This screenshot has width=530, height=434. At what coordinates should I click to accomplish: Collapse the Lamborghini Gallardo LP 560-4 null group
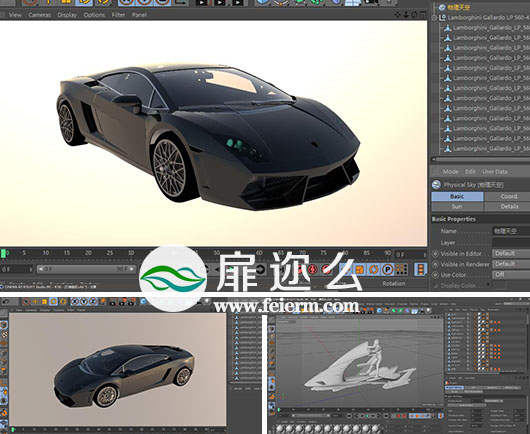[434, 17]
